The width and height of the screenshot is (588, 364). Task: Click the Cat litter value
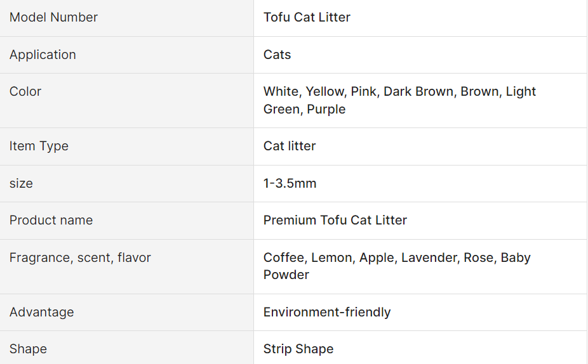[x=290, y=146]
